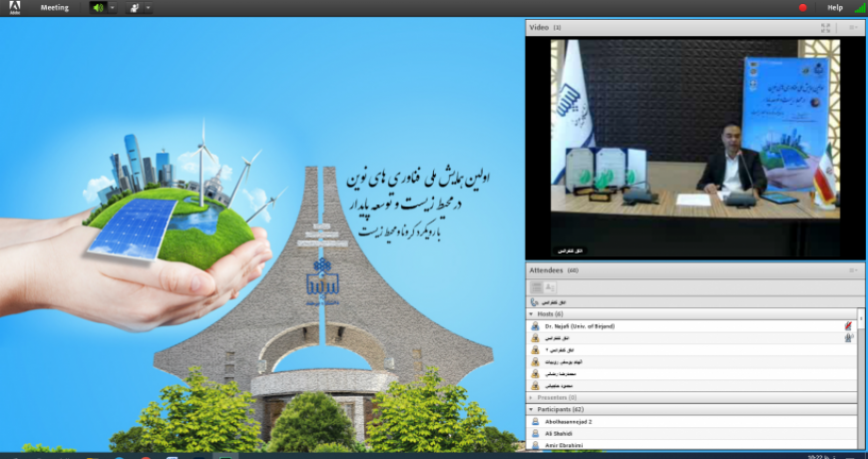Switch to attendee list view
This screenshot has height=459, width=868.
point(536,287)
